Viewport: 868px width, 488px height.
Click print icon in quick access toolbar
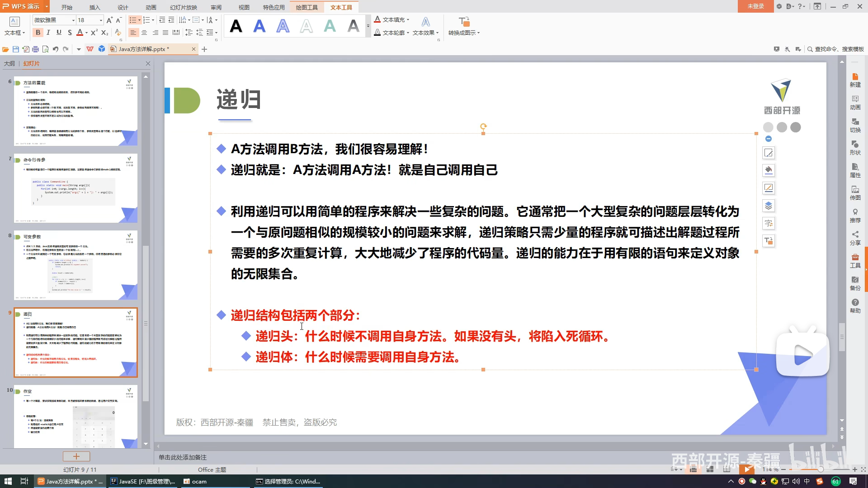click(x=36, y=49)
